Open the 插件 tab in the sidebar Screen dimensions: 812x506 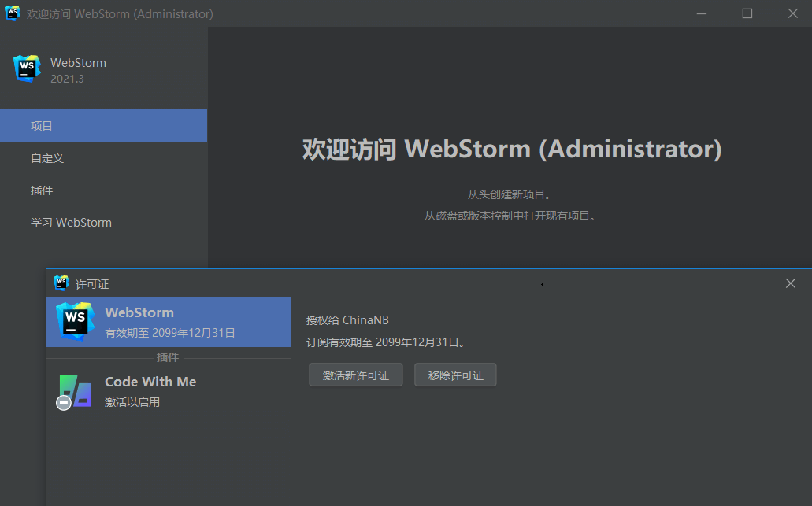(x=104, y=190)
